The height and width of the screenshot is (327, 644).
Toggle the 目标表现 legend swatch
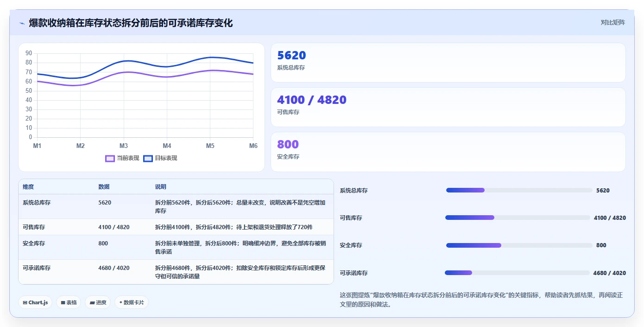[148, 158]
